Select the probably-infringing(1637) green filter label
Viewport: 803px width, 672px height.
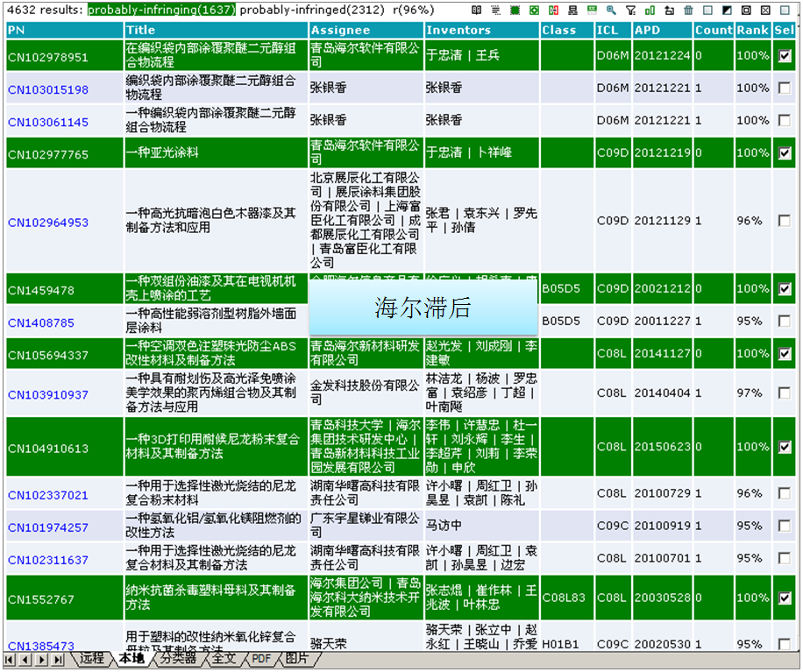point(161,10)
